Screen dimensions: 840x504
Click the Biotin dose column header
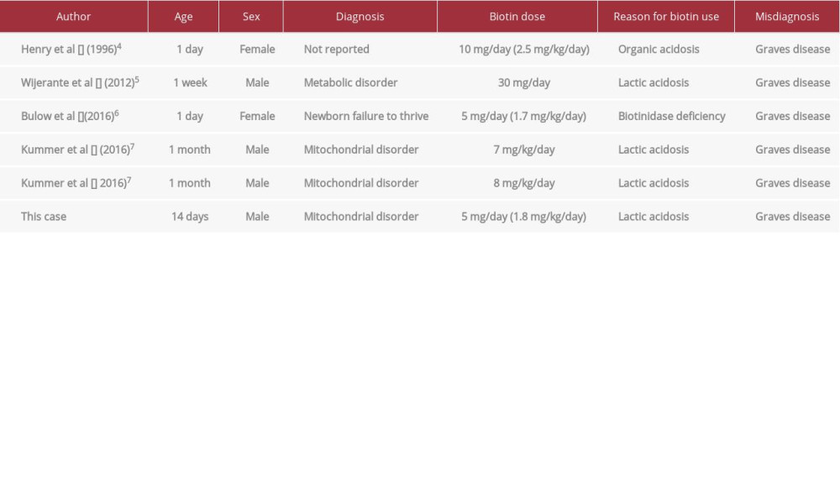click(517, 17)
